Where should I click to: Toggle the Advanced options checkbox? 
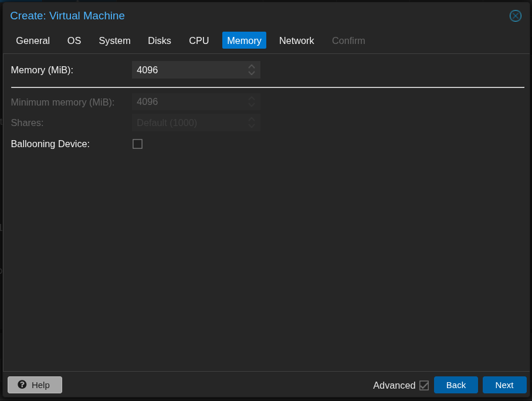424,385
